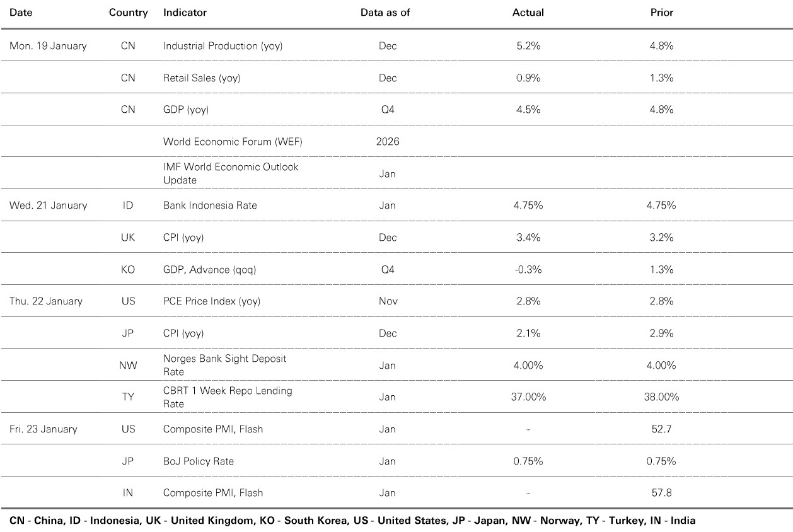Click the Actual column header
The image size is (793, 532).
pyautogui.click(x=528, y=13)
